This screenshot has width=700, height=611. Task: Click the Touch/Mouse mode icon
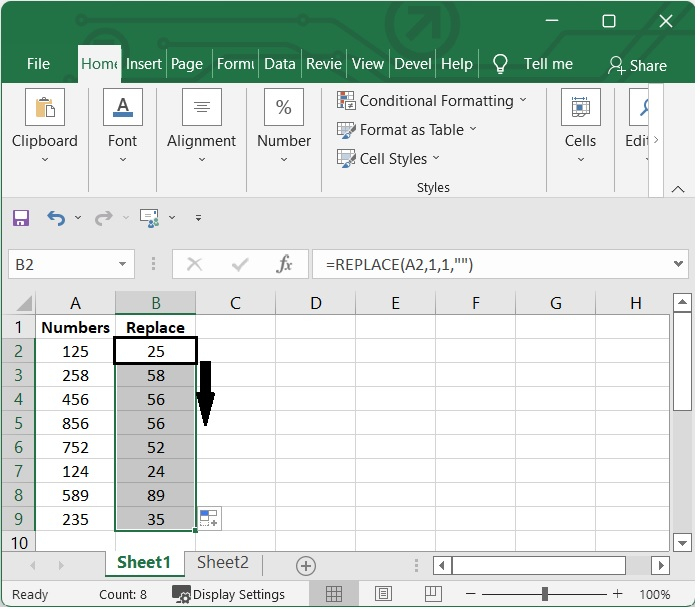click(x=150, y=218)
